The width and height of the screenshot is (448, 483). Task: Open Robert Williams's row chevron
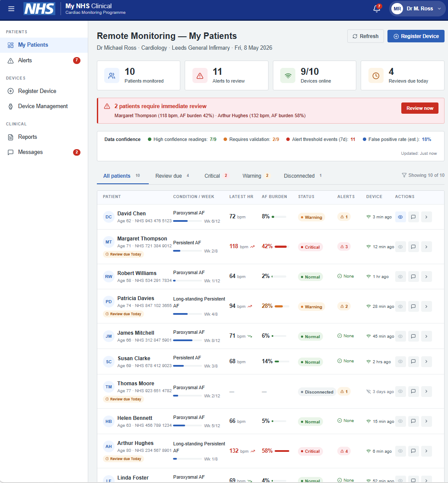point(426,277)
